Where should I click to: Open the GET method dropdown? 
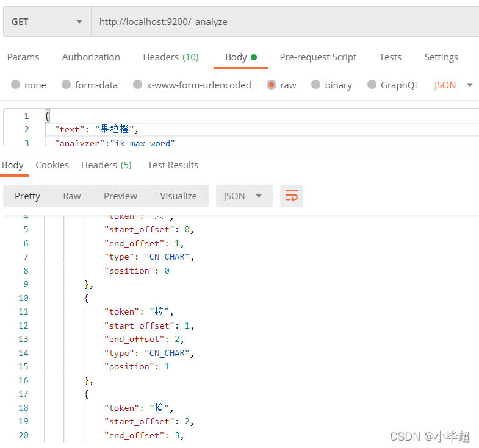tap(48, 22)
